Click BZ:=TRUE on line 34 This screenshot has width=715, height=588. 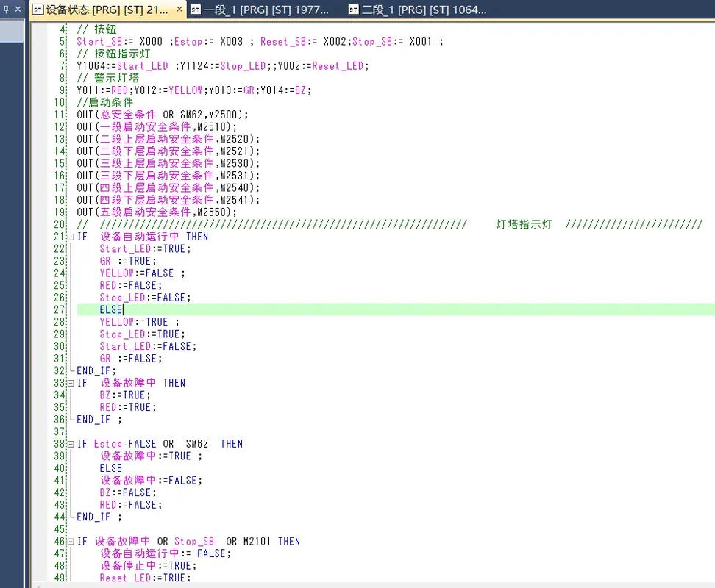click(x=123, y=395)
